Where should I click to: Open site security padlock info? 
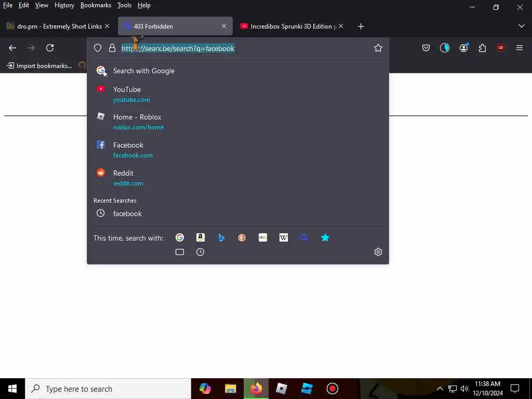coord(112,48)
